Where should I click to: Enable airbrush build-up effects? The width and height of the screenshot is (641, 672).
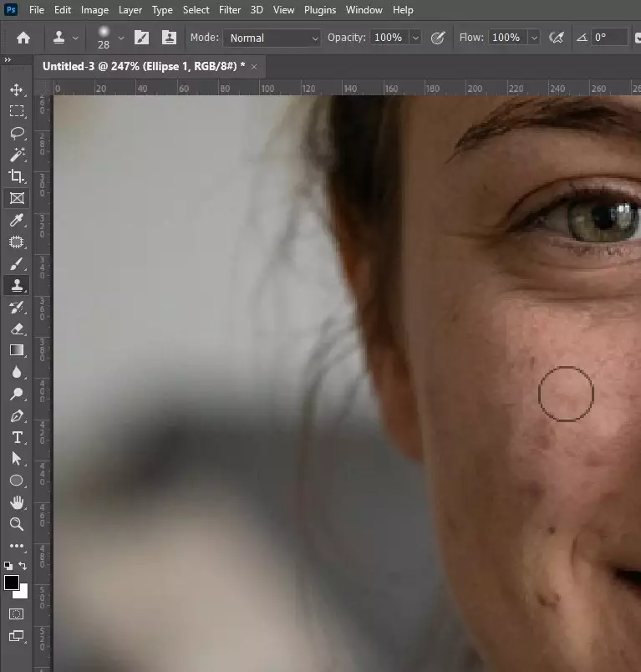click(556, 38)
